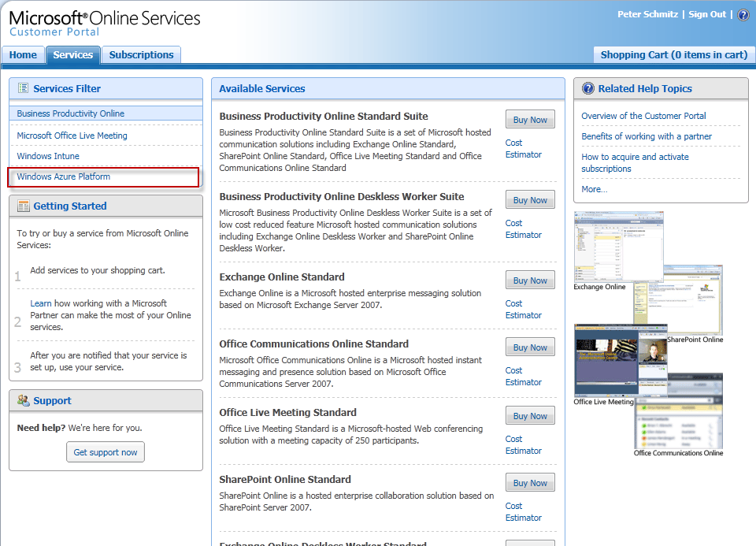Open Cost Estimator for Exchange Online Standard
Viewport: 756px width, 546px height.
coord(523,309)
